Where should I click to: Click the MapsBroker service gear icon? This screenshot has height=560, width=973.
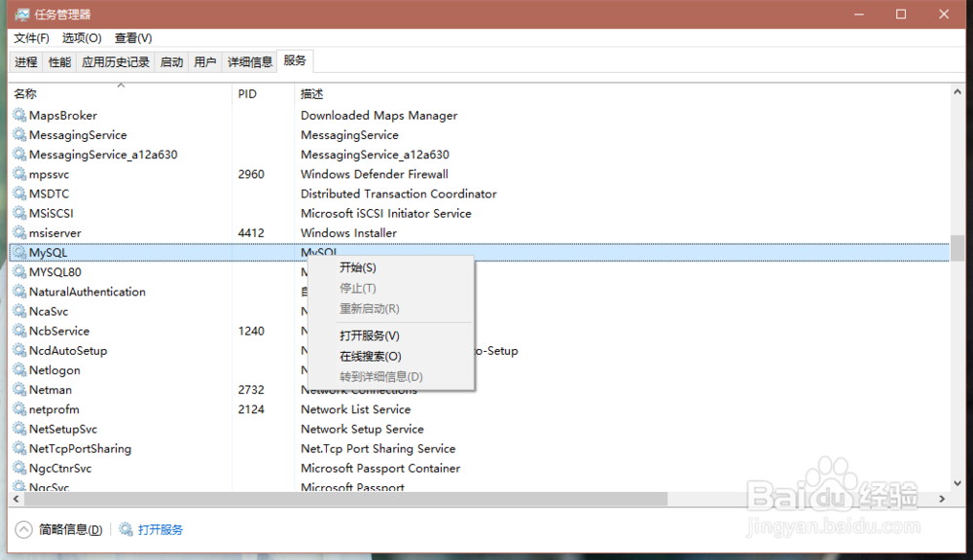coord(19,115)
